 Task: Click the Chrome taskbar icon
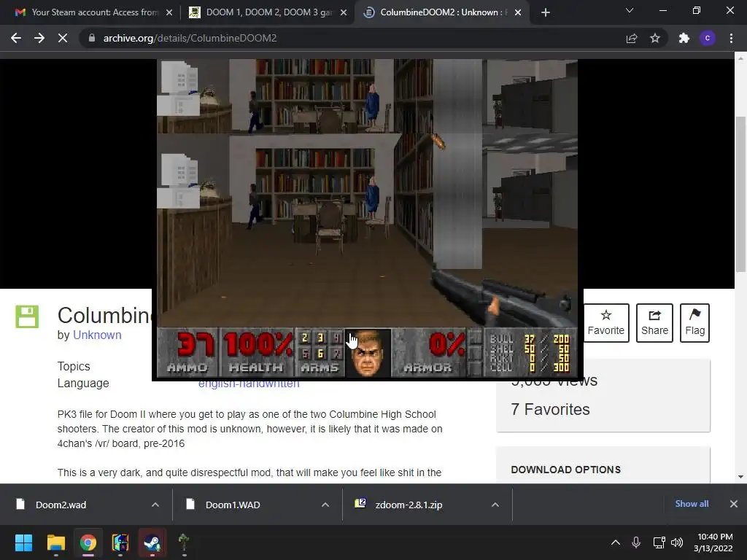coord(88,542)
